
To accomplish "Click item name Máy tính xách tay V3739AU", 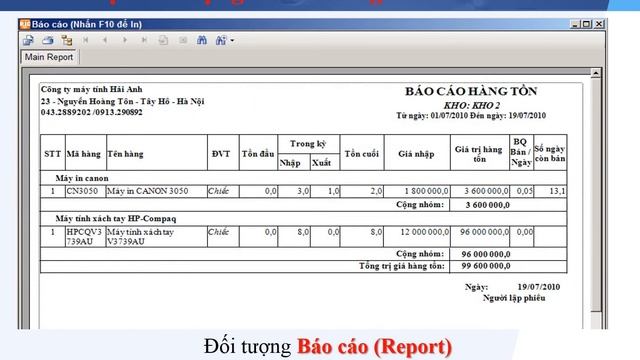I will (140, 237).
